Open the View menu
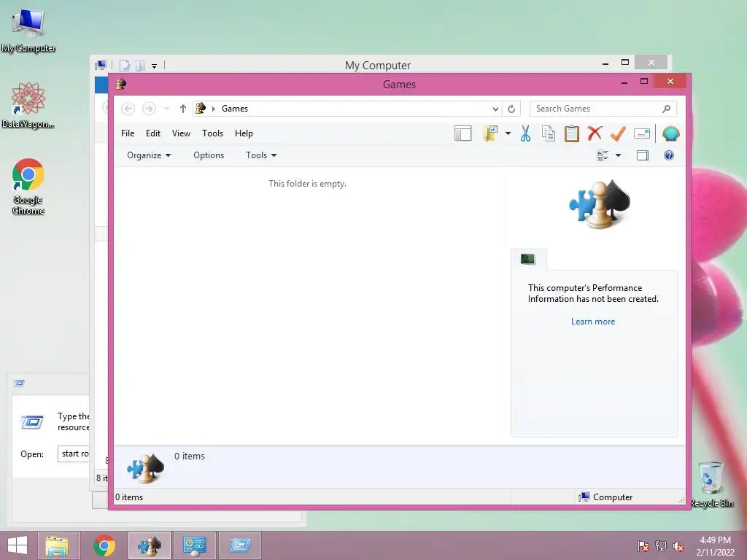 tap(181, 133)
